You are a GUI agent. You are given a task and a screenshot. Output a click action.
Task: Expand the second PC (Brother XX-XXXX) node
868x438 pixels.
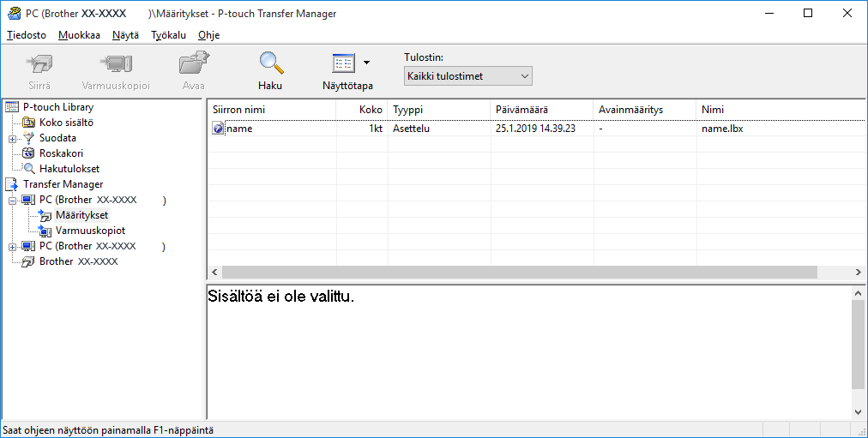click(12, 247)
